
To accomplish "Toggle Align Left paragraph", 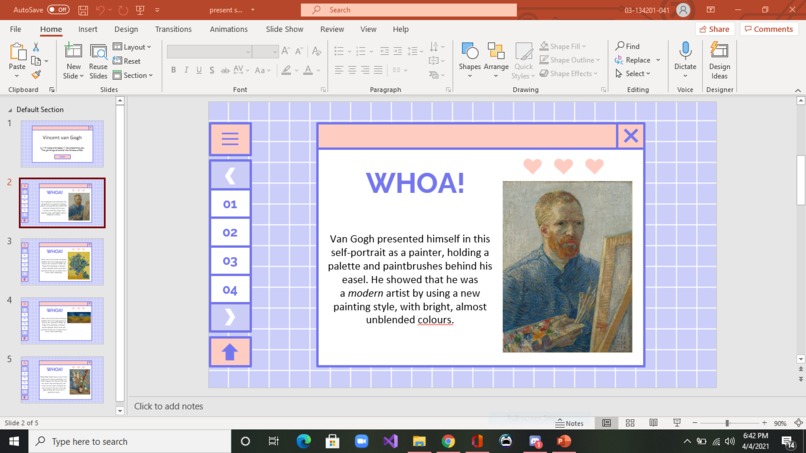I will click(339, 70).
